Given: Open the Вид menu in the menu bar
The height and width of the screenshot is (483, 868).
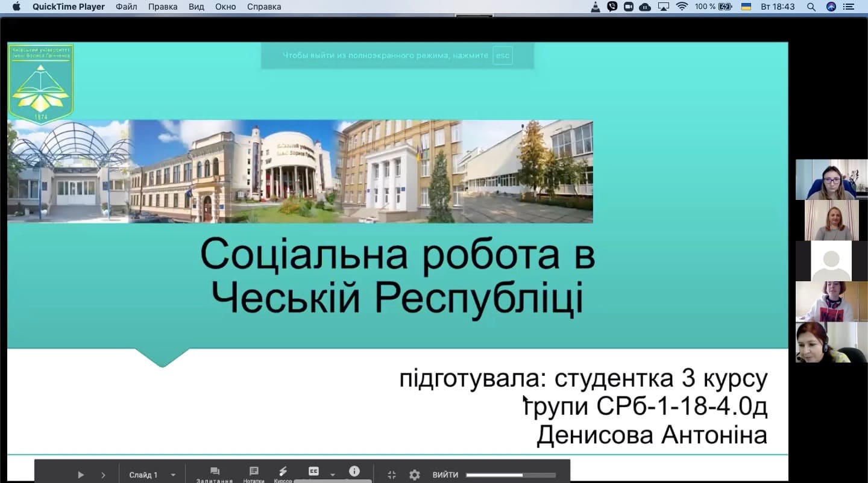Looking at the screenshot, I should (x=196, y=7).
